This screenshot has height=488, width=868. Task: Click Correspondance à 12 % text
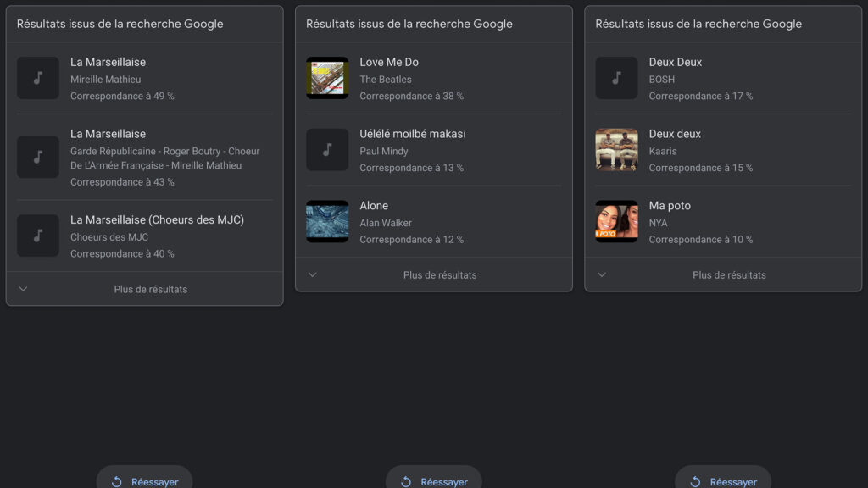pos(412,240)
